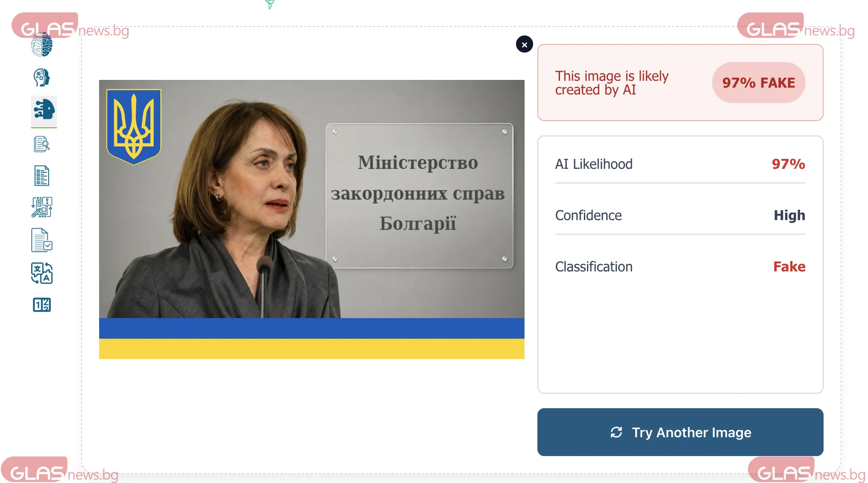This screenshot has height=483, width=868.
Task: Click the numbers 123 tool icon
Action: 42,305
